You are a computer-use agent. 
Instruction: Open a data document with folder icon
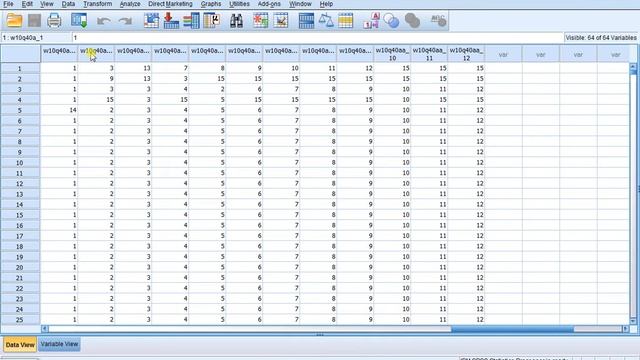(x=14, y=20)
